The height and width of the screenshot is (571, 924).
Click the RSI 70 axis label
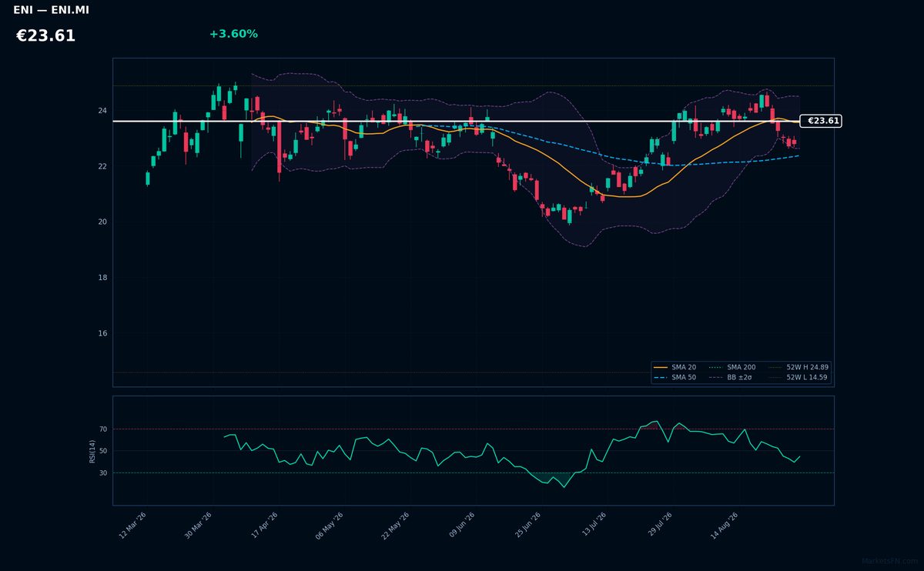coord(103,429)
